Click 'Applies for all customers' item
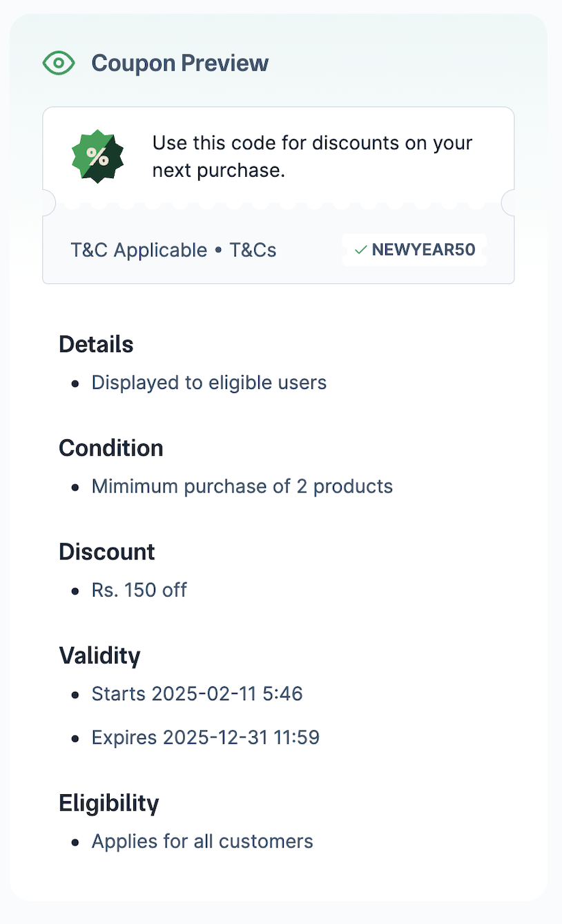Screen dimensions: 562x924 point(202,841)
